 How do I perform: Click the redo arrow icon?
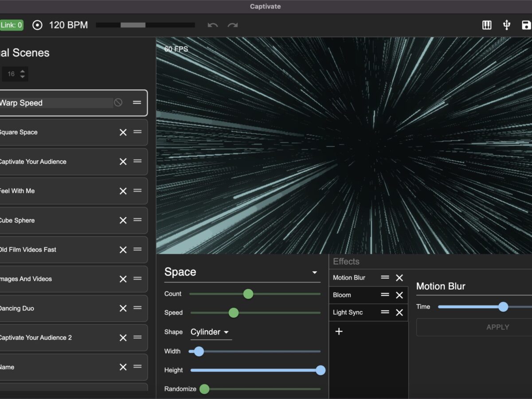click(x=233, y=25)
